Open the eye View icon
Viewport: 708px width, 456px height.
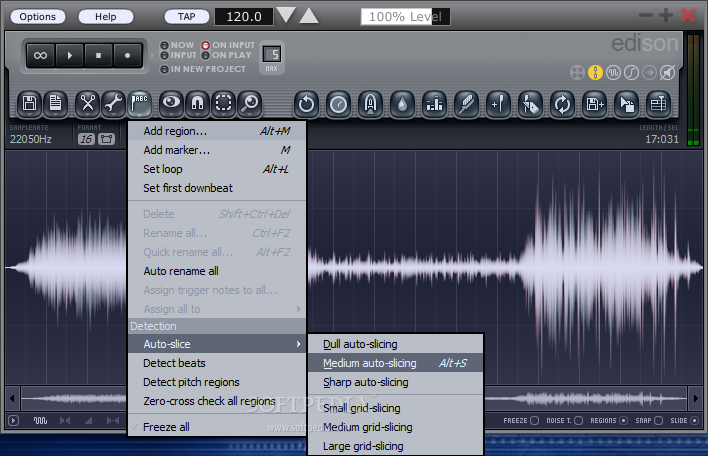tap(171, 103)
